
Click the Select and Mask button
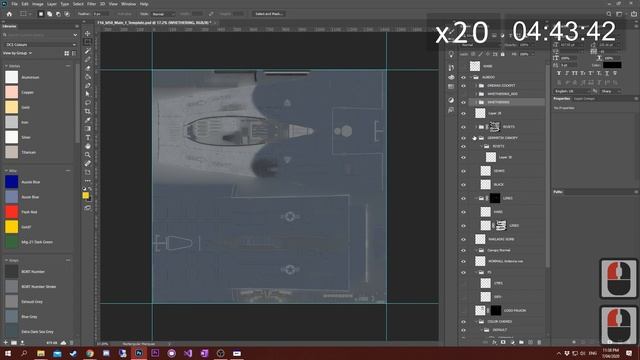(269, 14)
